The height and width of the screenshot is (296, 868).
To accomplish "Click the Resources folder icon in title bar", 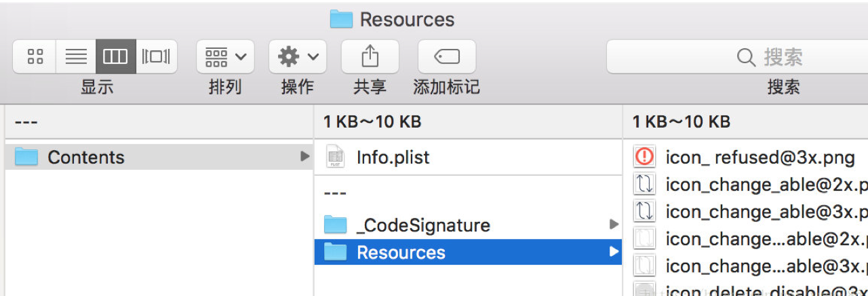I will point(342,19).
